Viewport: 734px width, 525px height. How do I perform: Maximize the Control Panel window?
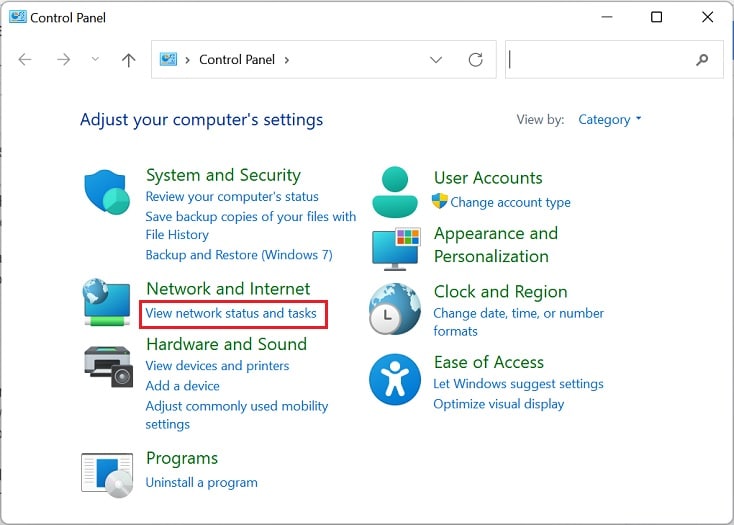click(x=656, y=17)
